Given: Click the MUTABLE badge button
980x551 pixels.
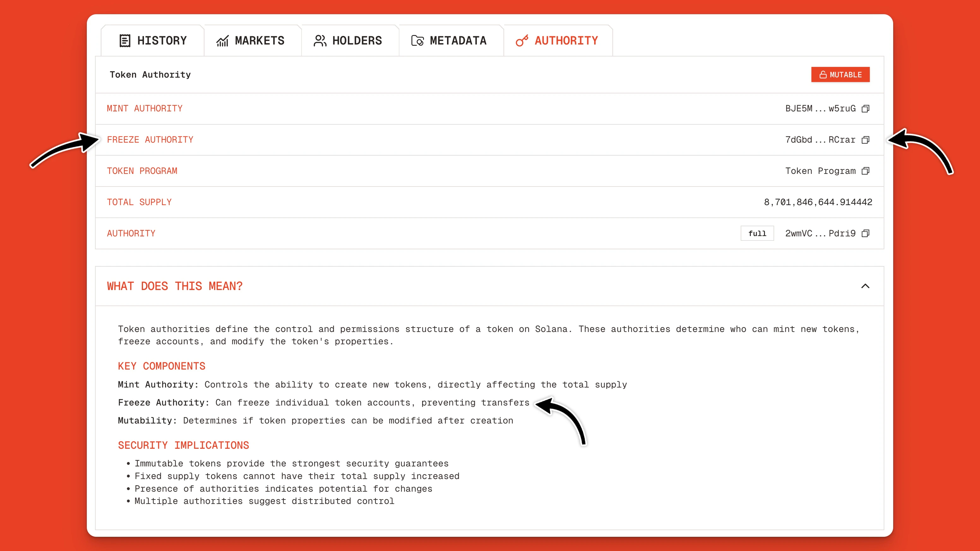Looking at the screenshot, I should click(x=840, y=74).
